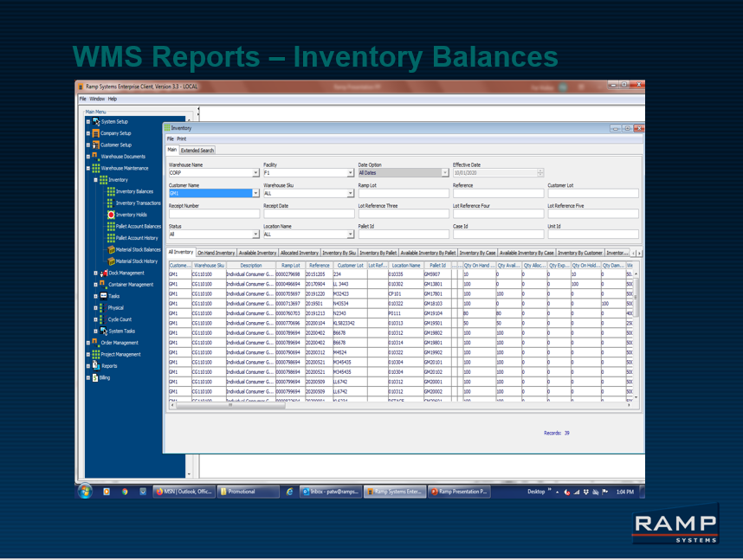Viewport: 743px width, 560px height.
Task: Open the File menu in Inventory window
Action: point(171,138)
